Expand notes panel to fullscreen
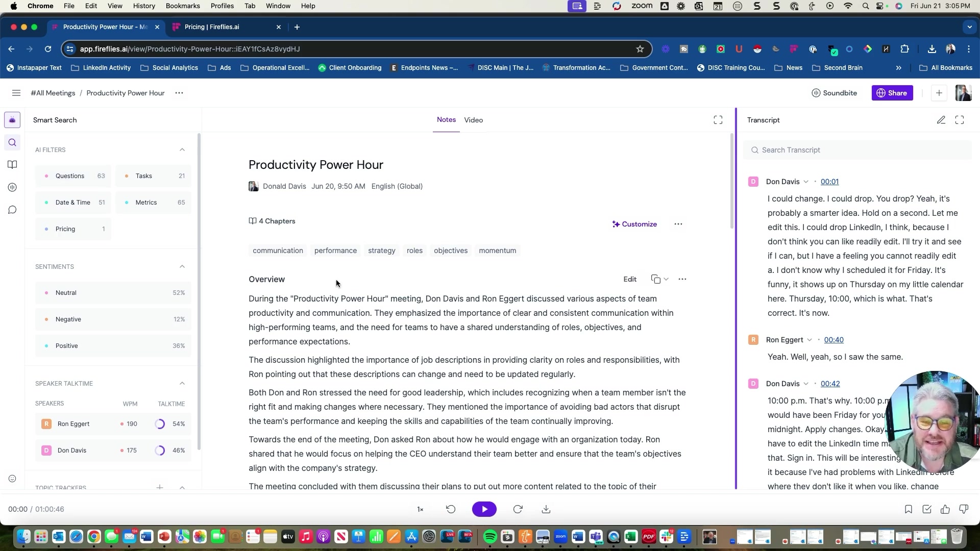The width and height of the screenshot is (980, 551). 718,120
